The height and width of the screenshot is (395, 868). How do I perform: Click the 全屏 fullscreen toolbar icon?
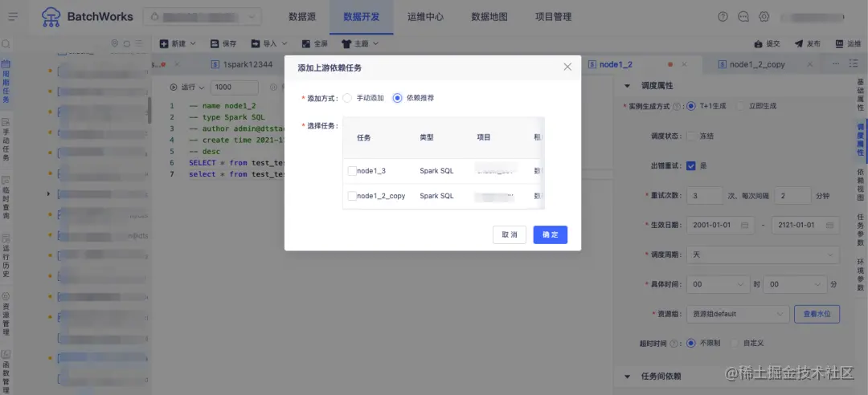(x=305, y=43)
